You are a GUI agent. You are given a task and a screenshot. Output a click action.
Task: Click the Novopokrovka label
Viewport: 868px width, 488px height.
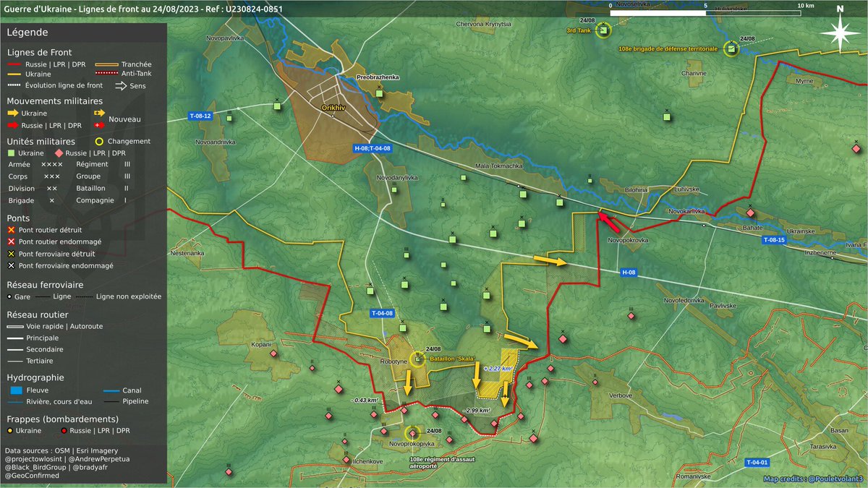628,239
